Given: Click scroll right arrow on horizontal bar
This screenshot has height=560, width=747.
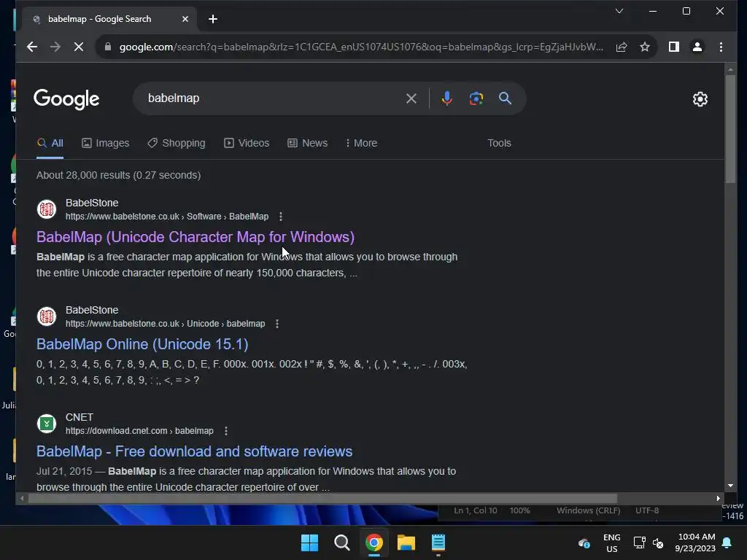Looking at the screenshot, I should 718,499.
